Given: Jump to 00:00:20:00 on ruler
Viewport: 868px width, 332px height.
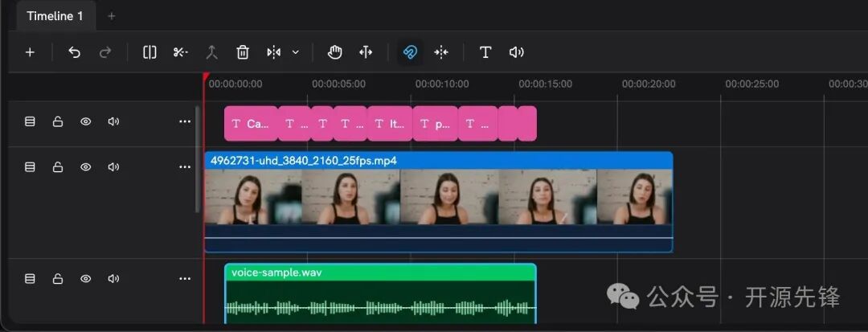Looking at the screenshot, I should (649, 84).
